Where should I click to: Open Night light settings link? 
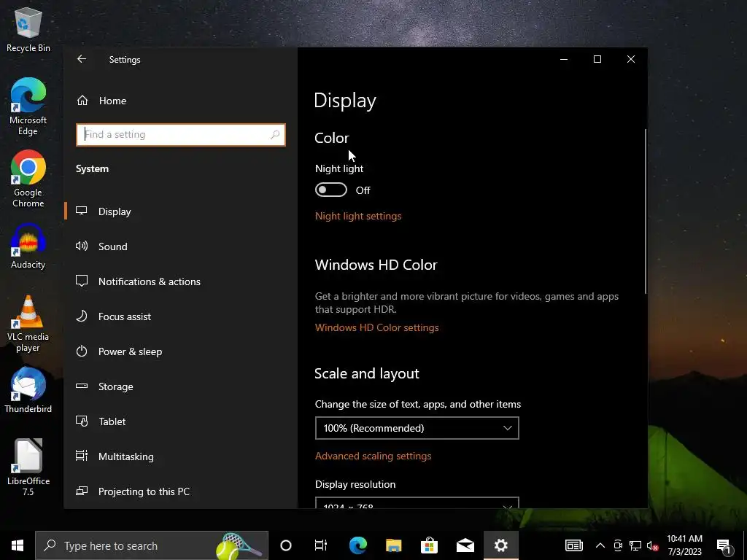[358, 216]
